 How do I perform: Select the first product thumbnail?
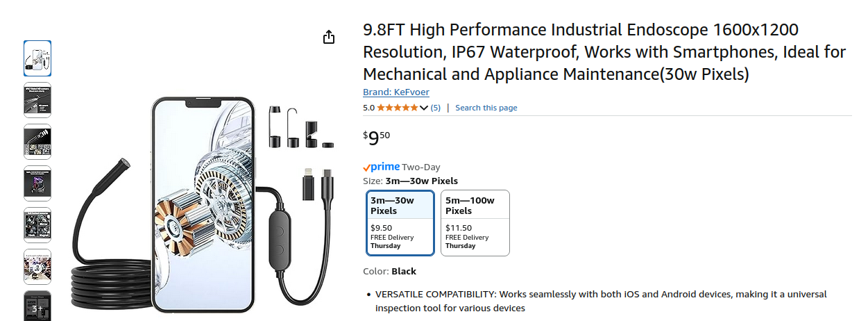coord(37,58)
